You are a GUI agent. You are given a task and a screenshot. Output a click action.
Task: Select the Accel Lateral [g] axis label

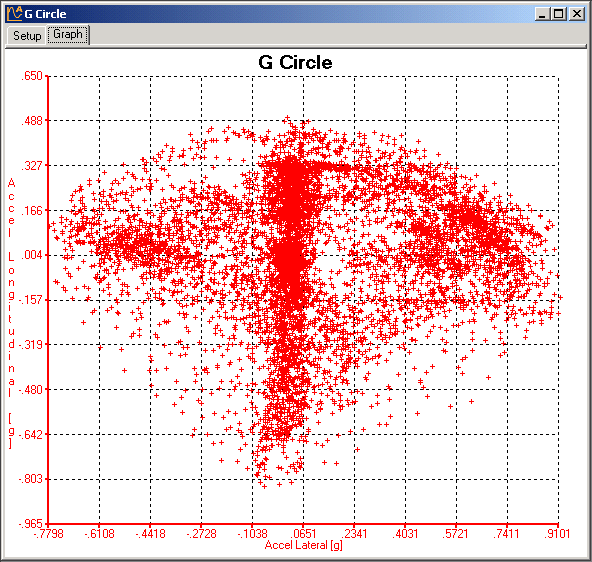(304, 545)
